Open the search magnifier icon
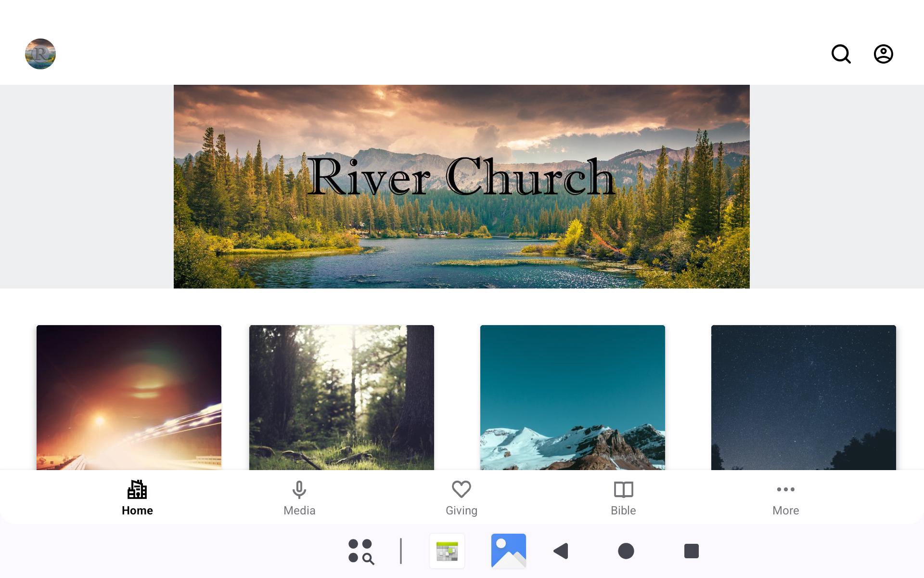Screen dimensions: 924x578 click(841, 54)
